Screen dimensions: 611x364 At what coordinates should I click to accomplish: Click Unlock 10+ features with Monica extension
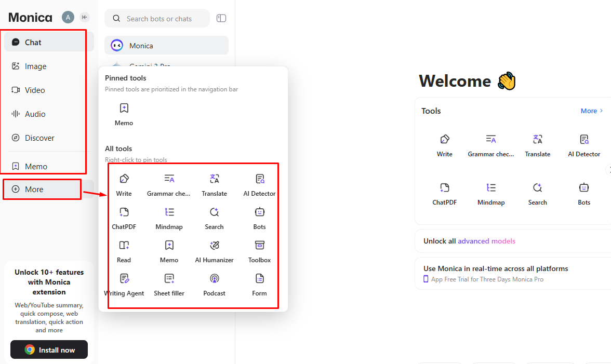pos(49,282)
